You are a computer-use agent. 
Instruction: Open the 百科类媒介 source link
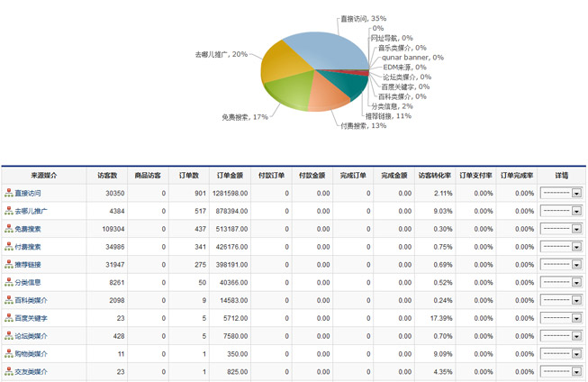click(32, 301)
